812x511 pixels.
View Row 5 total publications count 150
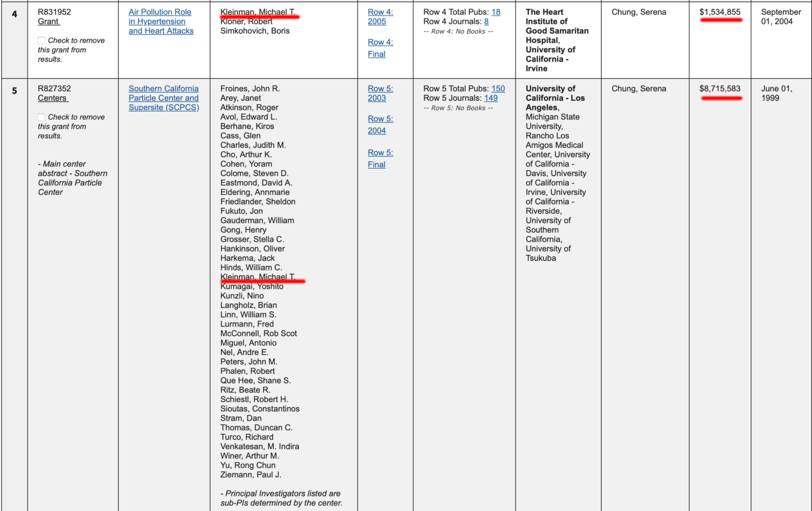(x=498, y=89)
